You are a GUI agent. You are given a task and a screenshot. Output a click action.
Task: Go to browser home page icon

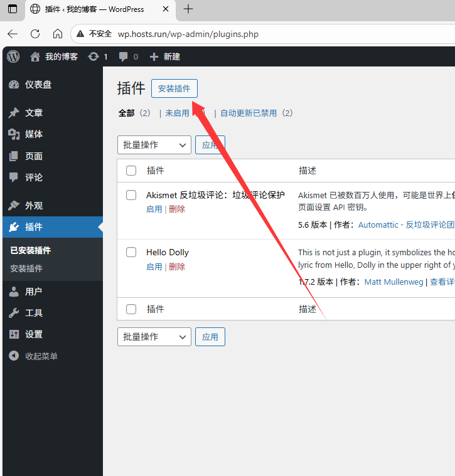58,34
